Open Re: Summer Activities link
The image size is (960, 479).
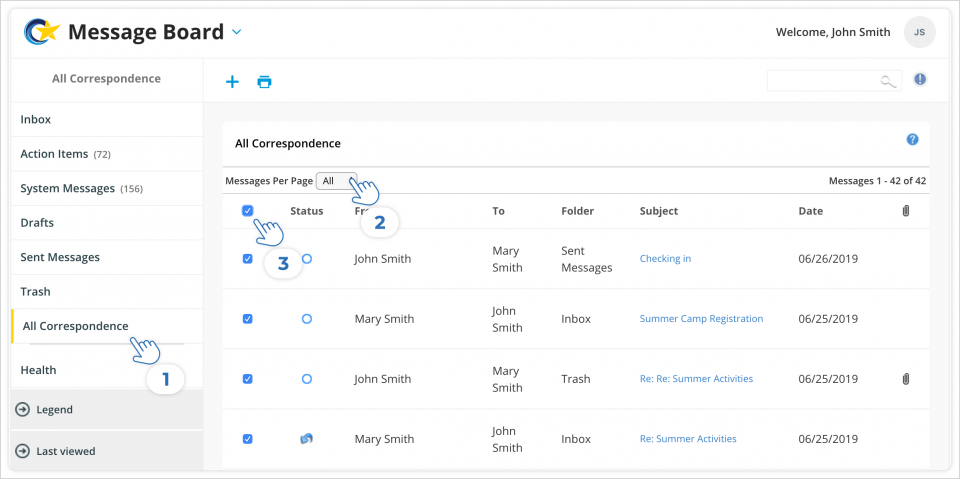[688, 439]
